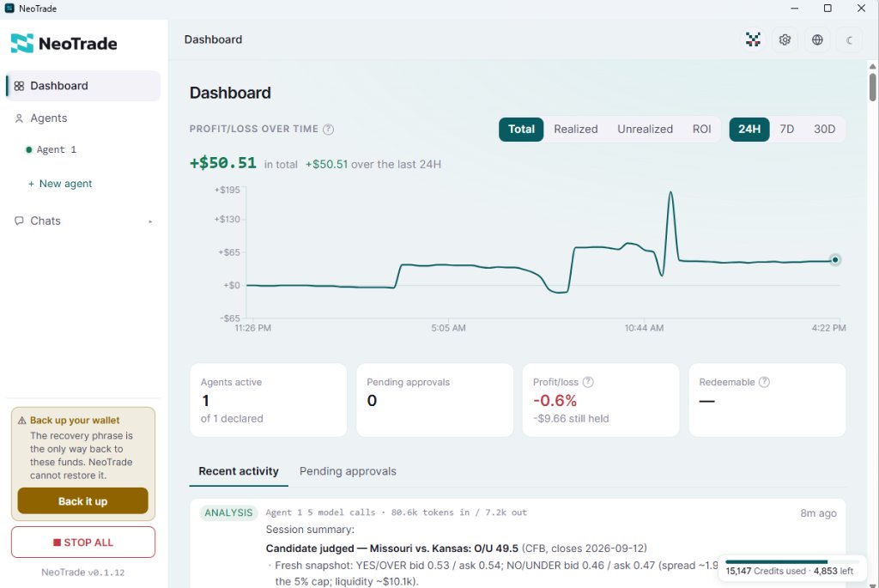Screen dimensions: 879x588
Task: Open Chats in the sidebar
Action: tap(83, 221)
